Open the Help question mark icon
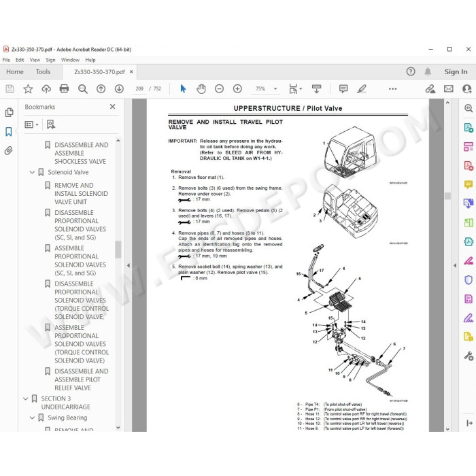This screenshot has height=476, width=476. [x=411, y=71]
